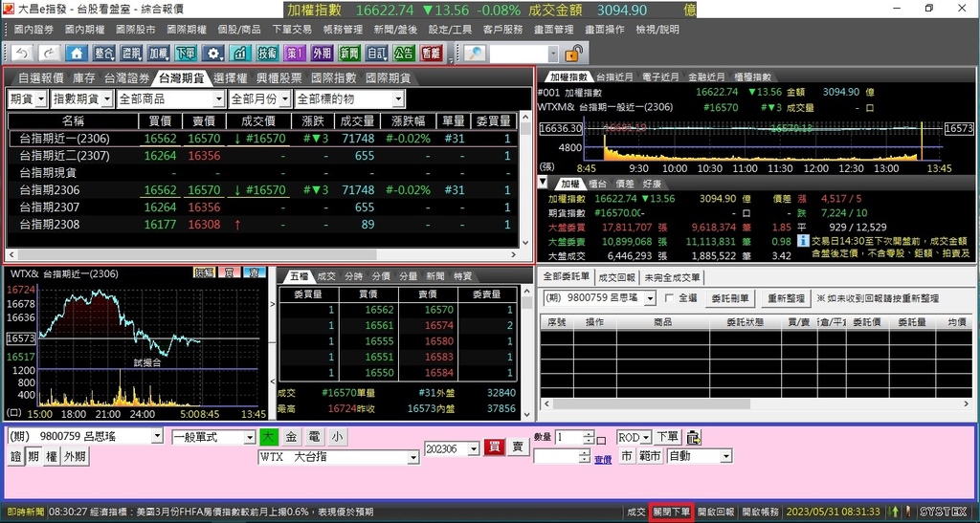
Task: Go to the Home icon in toolbar
Action: pyautogui.click(x=77, y=53)
